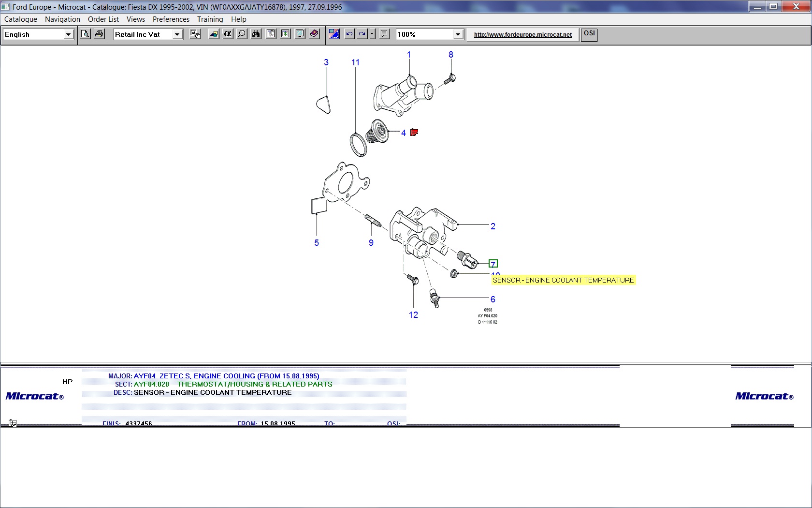Click the Microcat logo at bottom right
The width and height of the screenshot is (812, 508).
click(764, 396)
